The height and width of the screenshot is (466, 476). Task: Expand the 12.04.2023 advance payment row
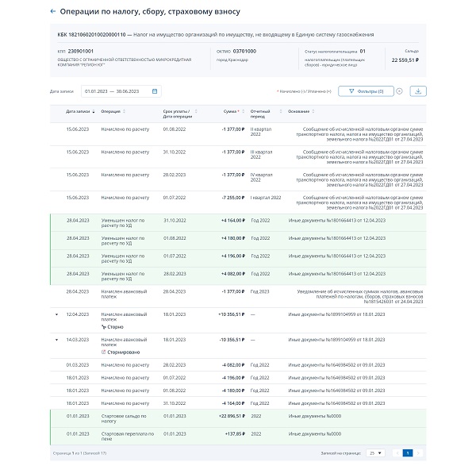(x=56, y=315)
